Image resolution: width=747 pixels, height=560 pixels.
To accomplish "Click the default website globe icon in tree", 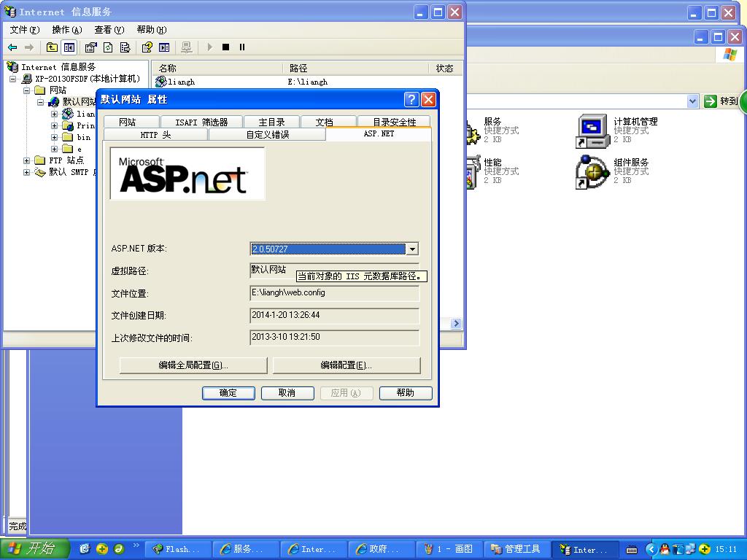I will pyautogui.click(x=54, y=101).
